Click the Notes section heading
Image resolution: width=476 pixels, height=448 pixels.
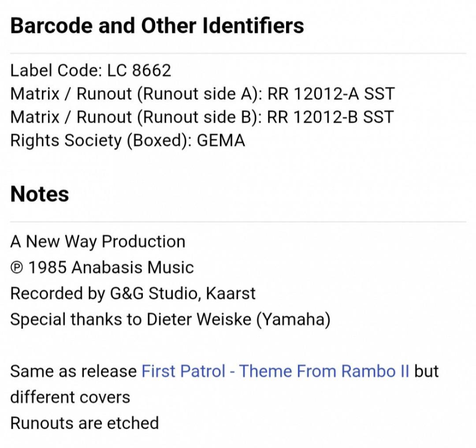coord(40,194)
